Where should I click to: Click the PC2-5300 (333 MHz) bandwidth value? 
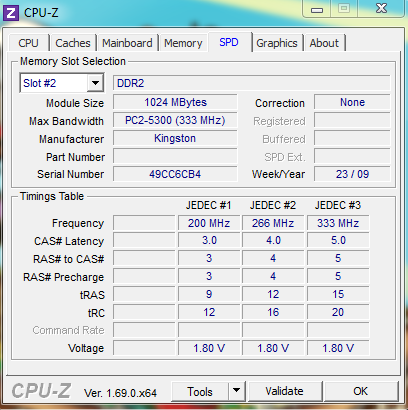[x=175, y=120]
